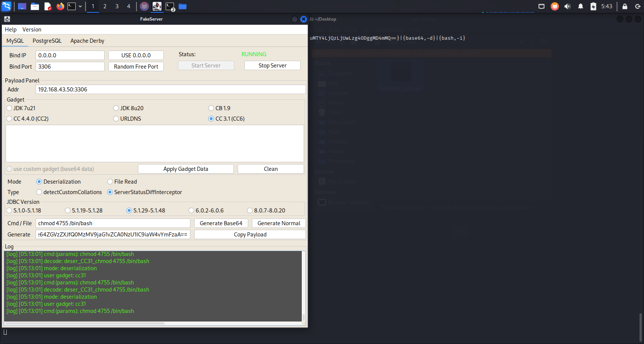Viewport: 644px width, 344px height.
Task: Switch to workspace 4
Action: (x=129, y=6)
